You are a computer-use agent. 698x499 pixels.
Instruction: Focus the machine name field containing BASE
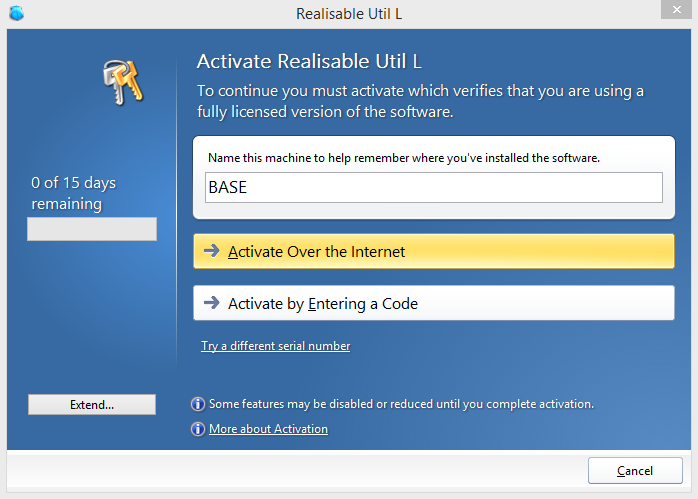[x=433, y=187]
